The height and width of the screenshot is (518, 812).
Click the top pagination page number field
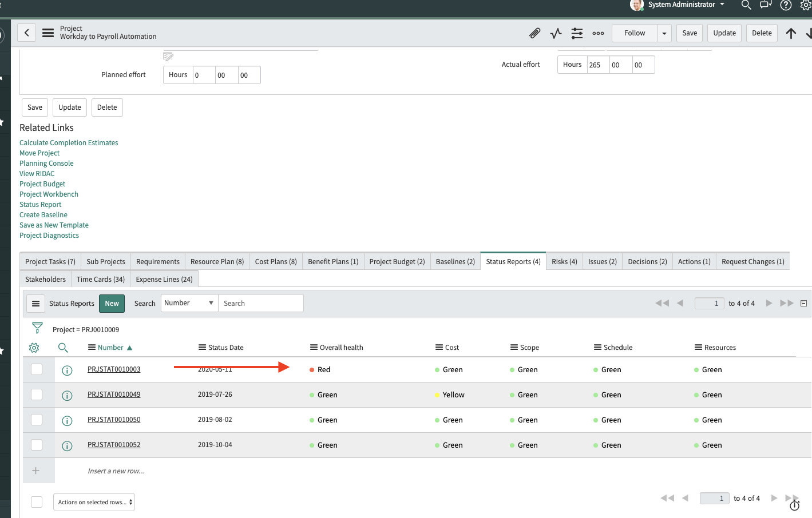pyautogui.click(x=710, y=304)
